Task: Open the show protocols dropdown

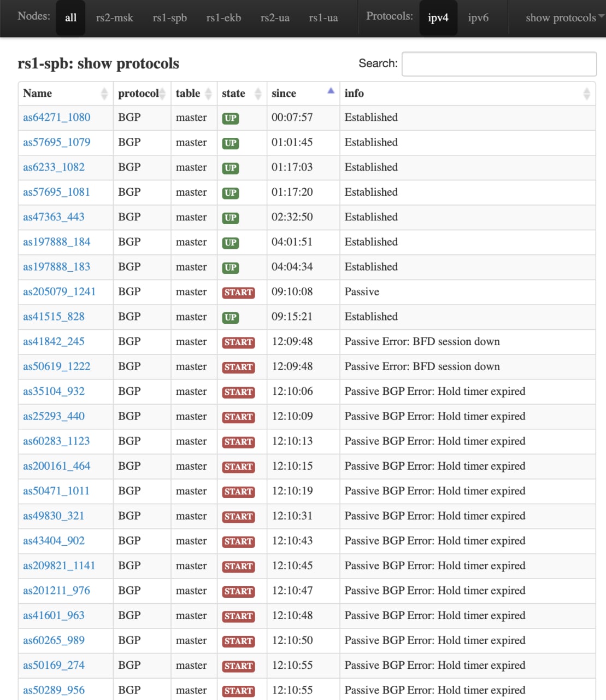Action: (564, 17)
